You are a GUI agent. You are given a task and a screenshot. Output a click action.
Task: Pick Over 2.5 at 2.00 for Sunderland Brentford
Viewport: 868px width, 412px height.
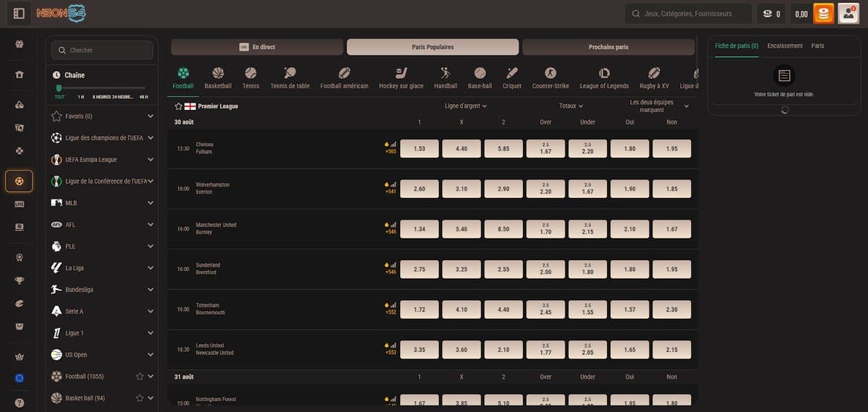click(545, 269)
